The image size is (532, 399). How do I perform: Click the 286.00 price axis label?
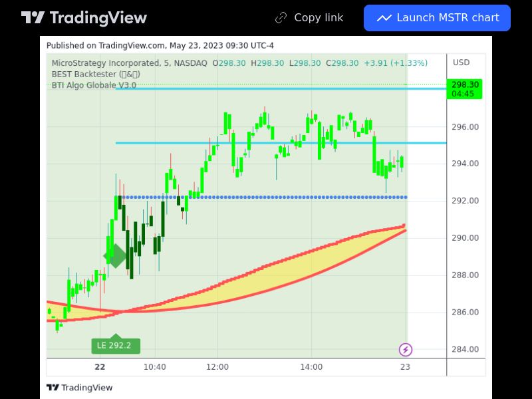click(465, 312)
